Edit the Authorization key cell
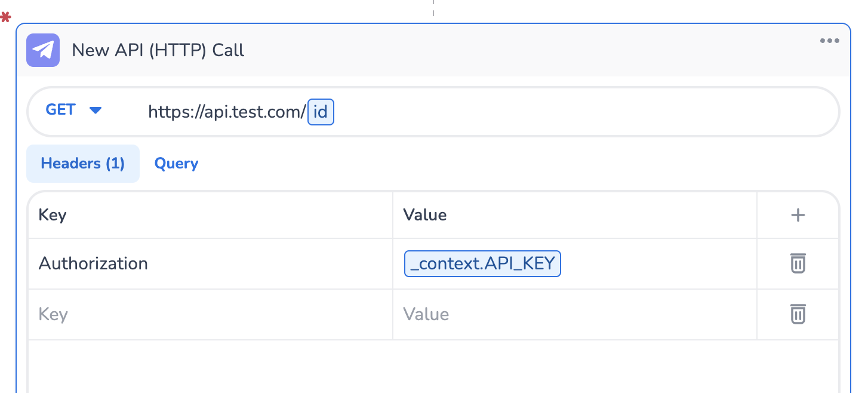 93,263
